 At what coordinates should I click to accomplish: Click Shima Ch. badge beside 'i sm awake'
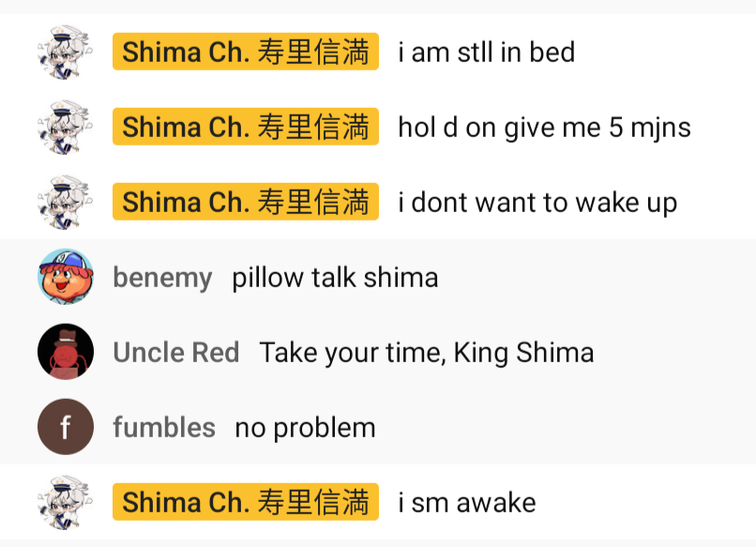[x=246, y=502]
